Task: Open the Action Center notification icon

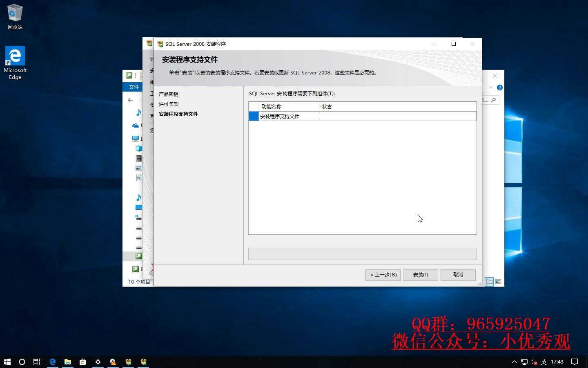Action: pyautogui.click(x=575, y=362)
